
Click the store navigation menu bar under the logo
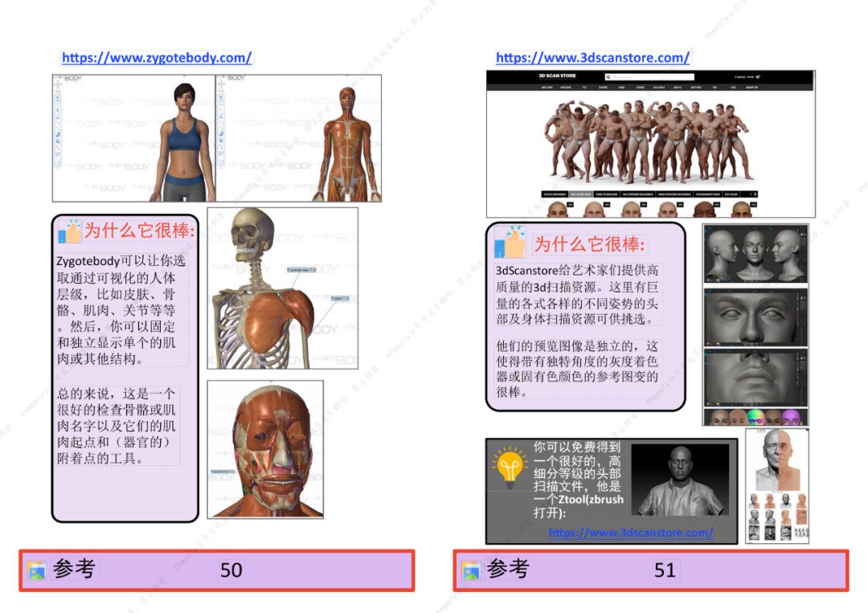[649, 87]
